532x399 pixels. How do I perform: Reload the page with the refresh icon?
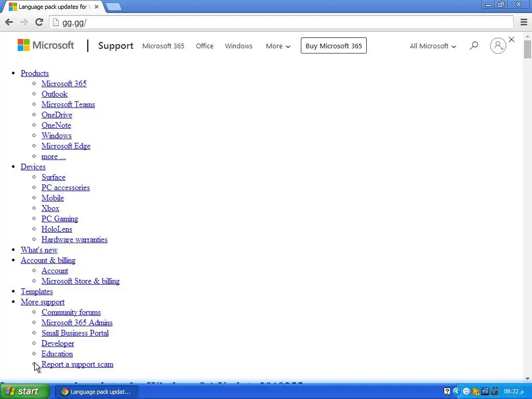(39, 22)
